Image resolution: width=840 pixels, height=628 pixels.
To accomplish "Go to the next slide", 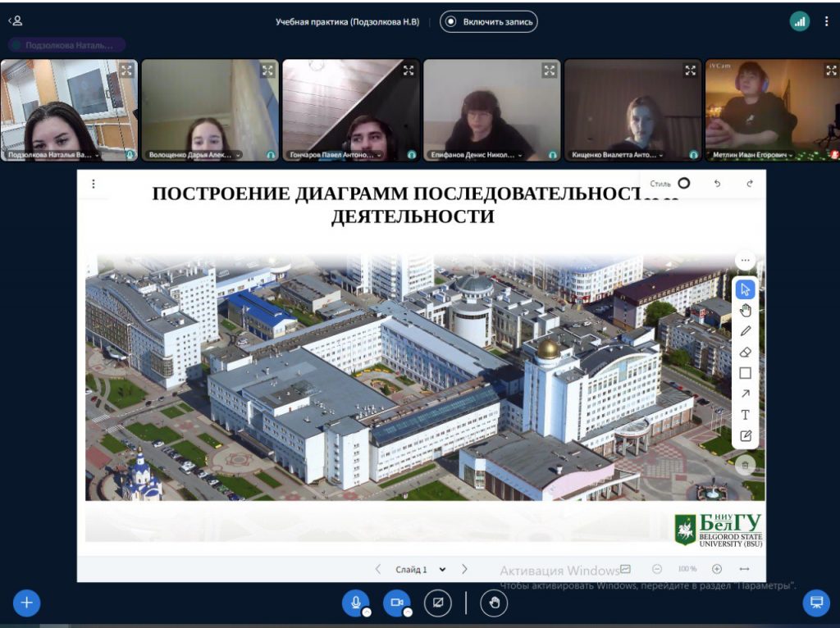I will [464, 569].
